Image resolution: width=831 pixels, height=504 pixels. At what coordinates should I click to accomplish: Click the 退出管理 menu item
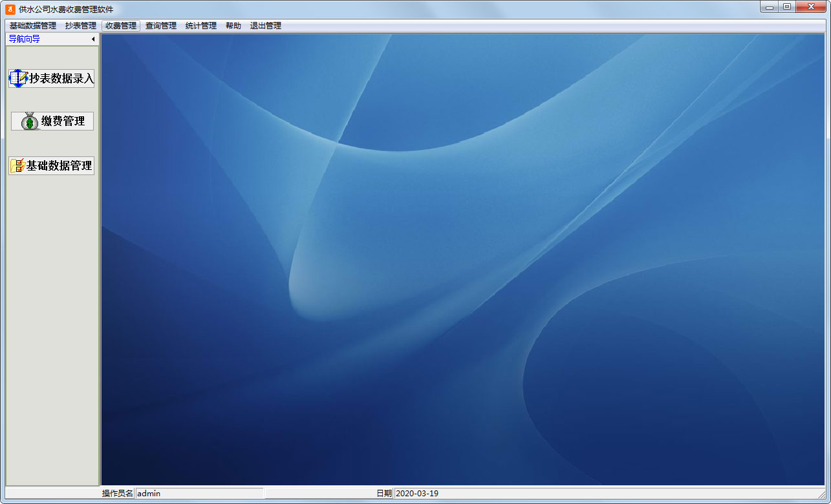(x=266, y=26)
